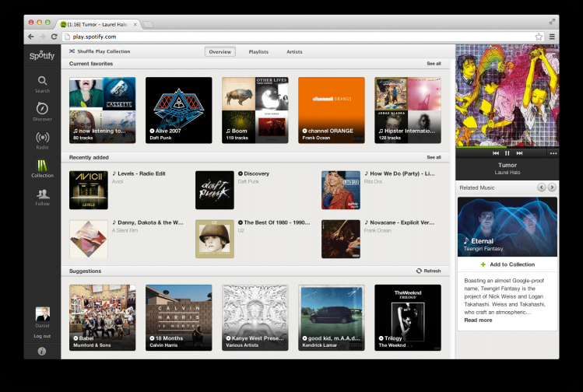This screenshot has height=392, width=583.
Task: Switch to the Overview tab
Action: 220,51
